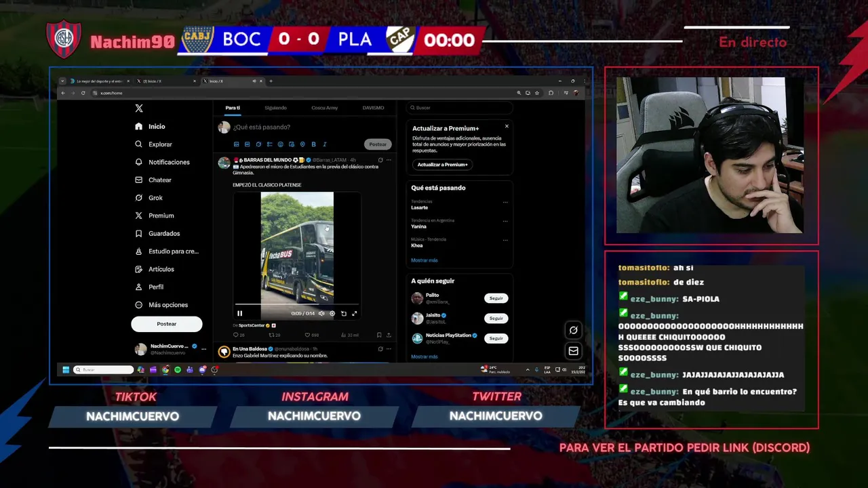Click the schedule post icon in composer
Viewport: 868px width, 488px height.
[292, 144]
